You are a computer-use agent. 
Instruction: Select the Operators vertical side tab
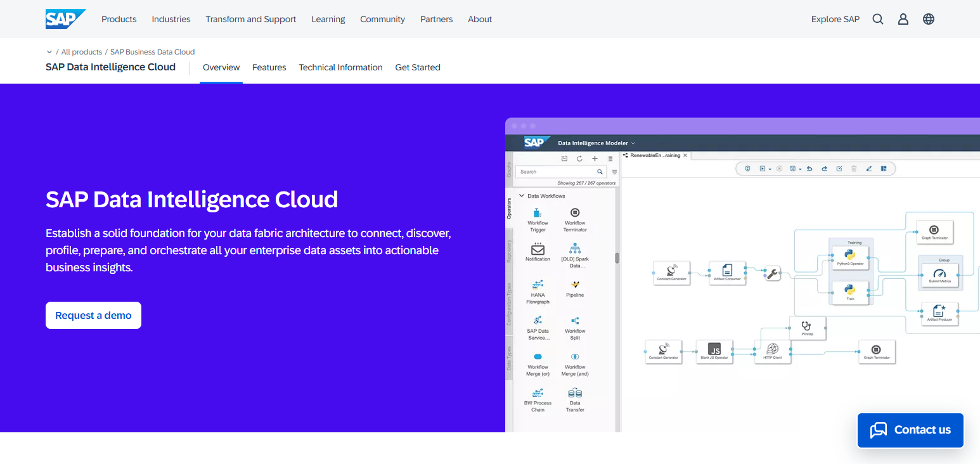coord(509,209)
